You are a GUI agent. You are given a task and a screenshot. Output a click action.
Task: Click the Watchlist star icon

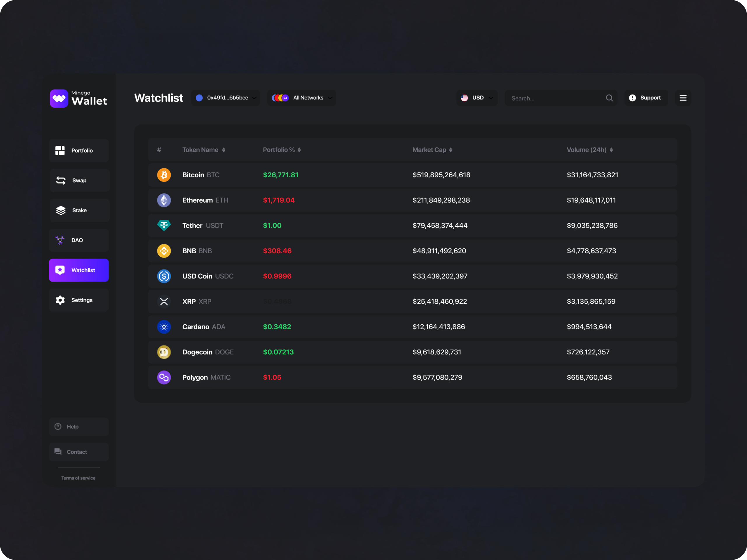[x=60, y=270]
